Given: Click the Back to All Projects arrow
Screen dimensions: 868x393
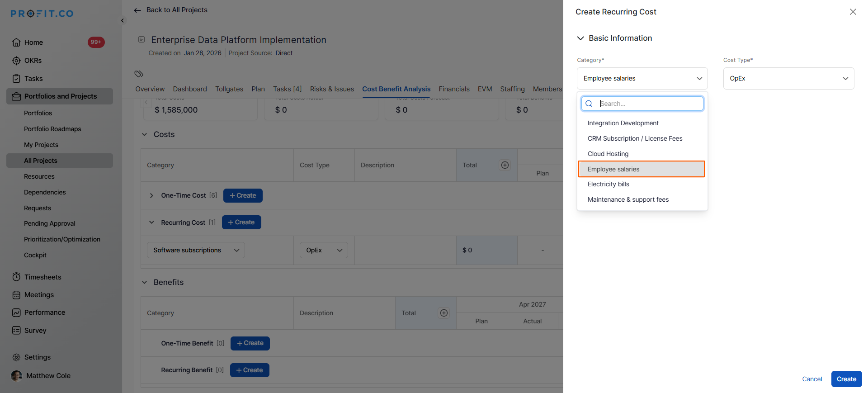Looking at the screenshot, I should [x=137, y=10].
